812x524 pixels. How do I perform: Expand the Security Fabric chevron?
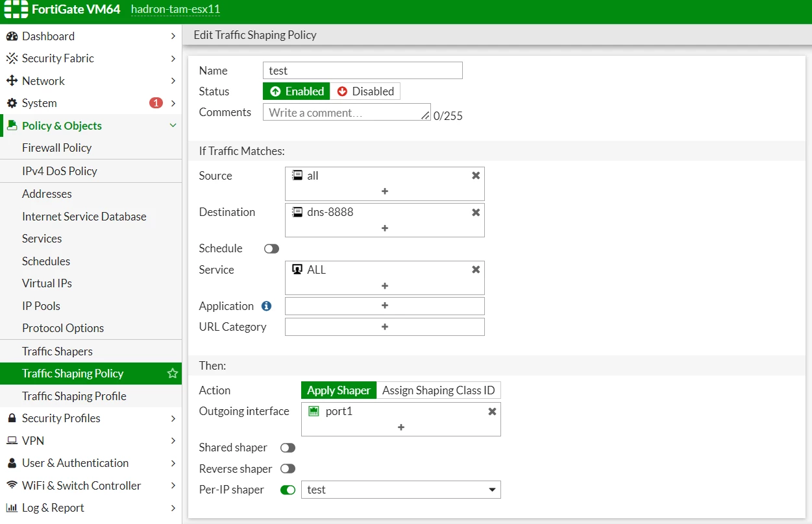click(x=173, y=58)
